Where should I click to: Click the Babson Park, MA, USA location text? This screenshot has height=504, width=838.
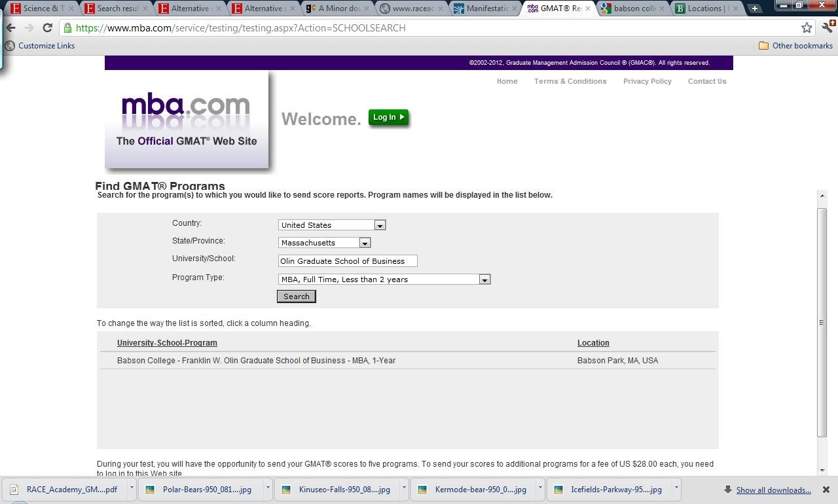(618, 361)
